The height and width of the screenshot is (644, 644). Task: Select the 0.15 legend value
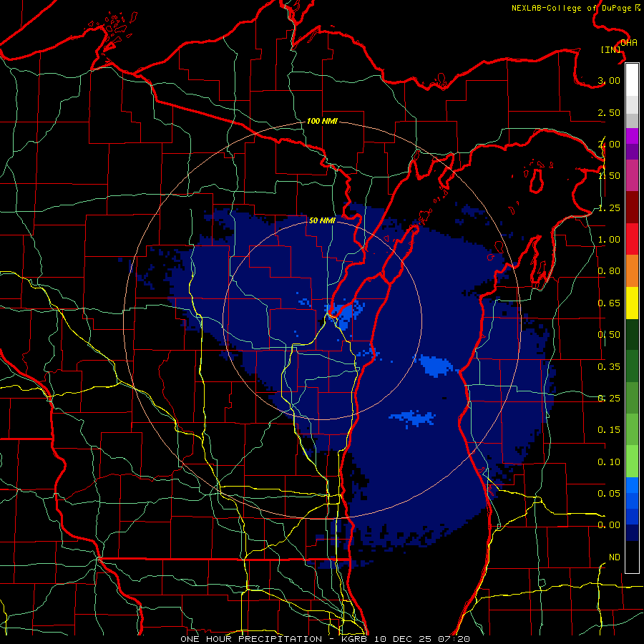point(609,430)
